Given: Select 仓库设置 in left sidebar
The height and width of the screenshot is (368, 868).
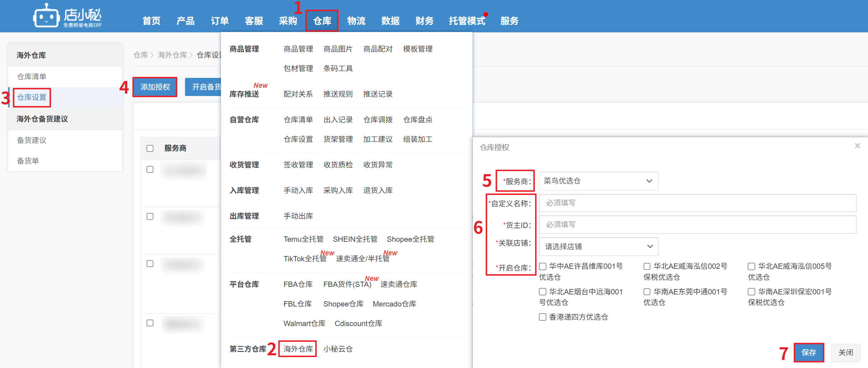Looking at the screenshot, I should [x=32, y=97].
